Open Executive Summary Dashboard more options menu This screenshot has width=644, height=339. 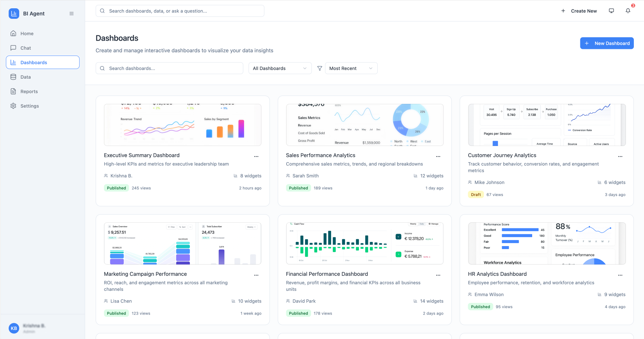pyautogui.click(x=256, y=156)
